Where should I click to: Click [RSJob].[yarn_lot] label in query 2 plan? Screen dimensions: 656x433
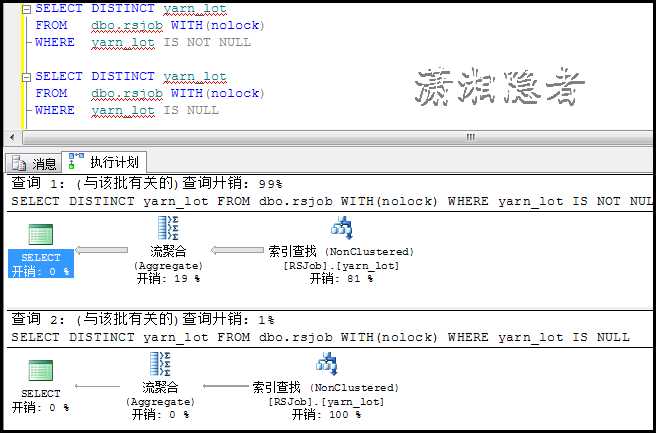point(326,402)
